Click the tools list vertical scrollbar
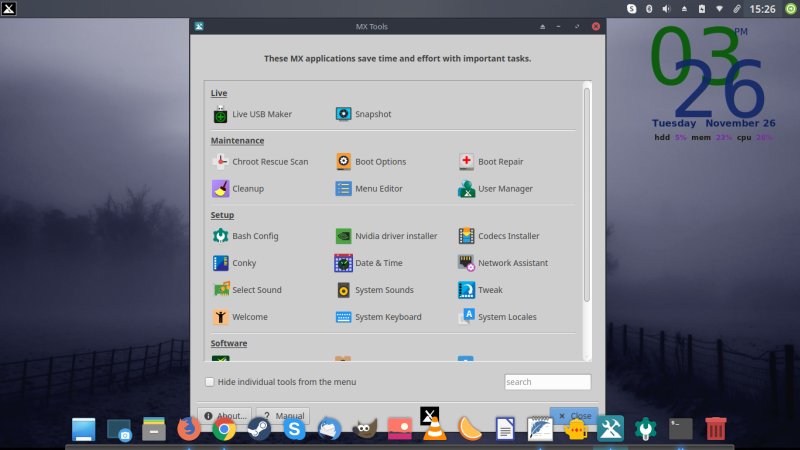The width and height of the screenshot is (800, 450). pos(587,194)
